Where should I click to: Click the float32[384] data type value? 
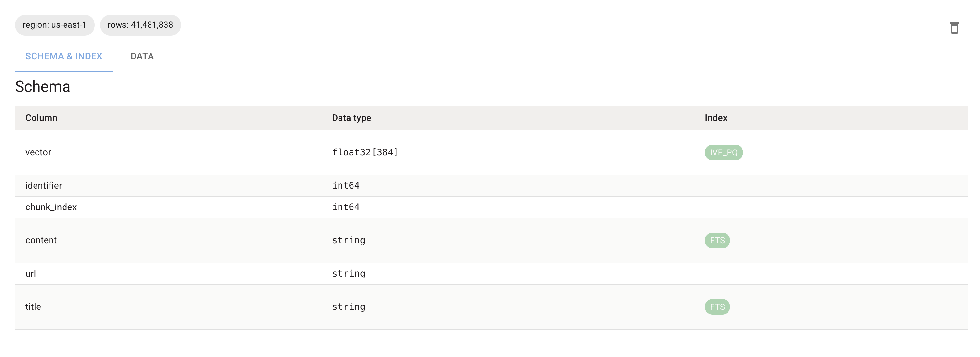(x=365, y=152)
